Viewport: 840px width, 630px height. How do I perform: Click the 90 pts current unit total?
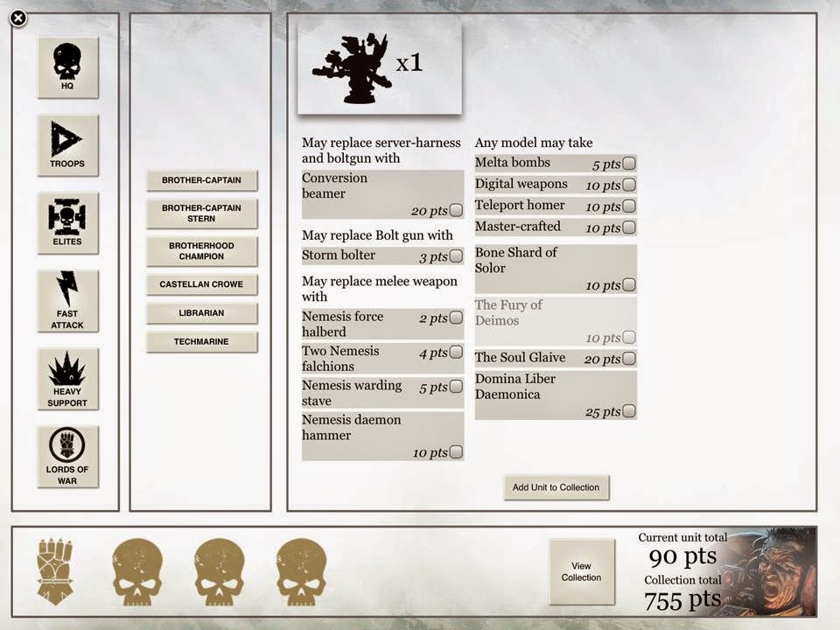[682, 557]
